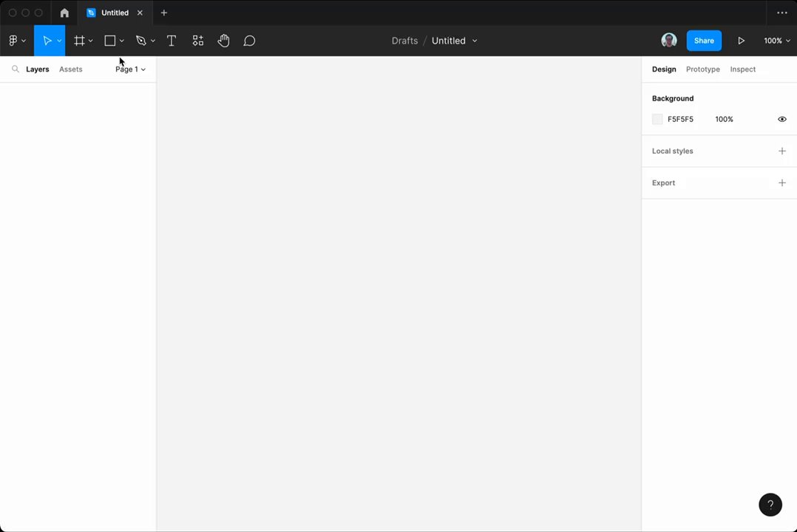This screenshot has width=797, height=532.
Task: Open the 100% zoom dropdown
Action: (x=776, y=41)
